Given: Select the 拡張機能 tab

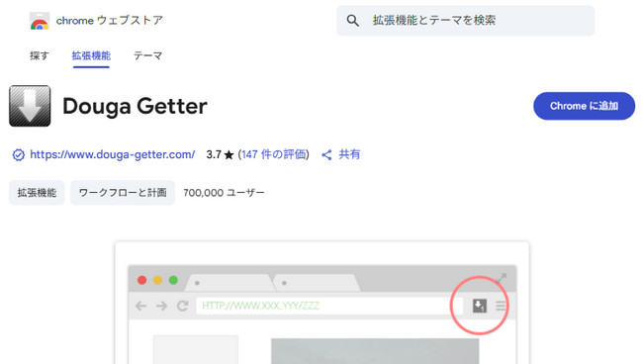Looking at the screenshot, I should tap(91, 55).
